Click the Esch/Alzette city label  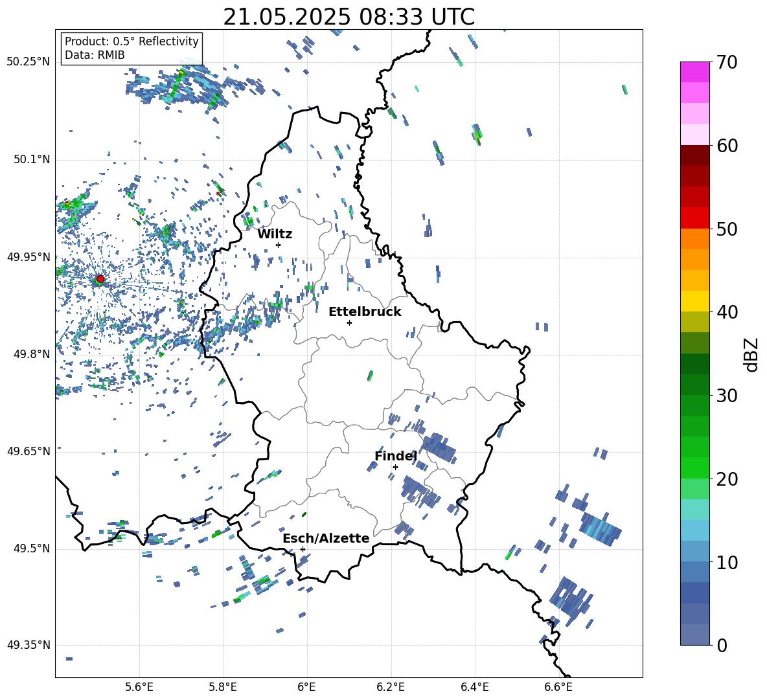pyautogui.click(x=326, y=538)
